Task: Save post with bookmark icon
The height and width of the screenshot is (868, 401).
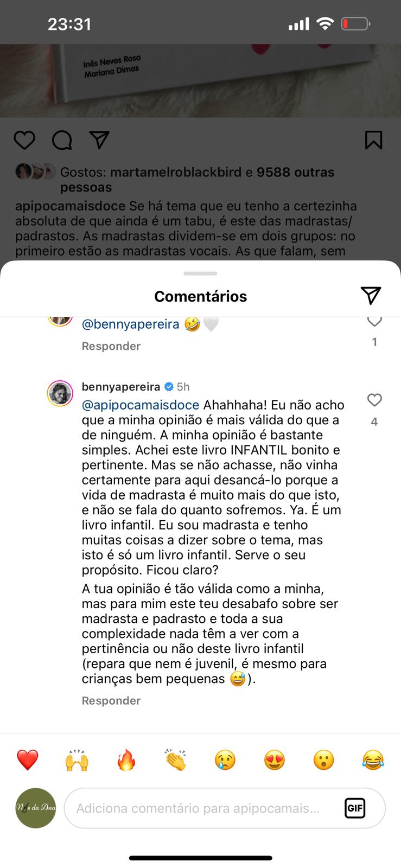Action: 374,140
